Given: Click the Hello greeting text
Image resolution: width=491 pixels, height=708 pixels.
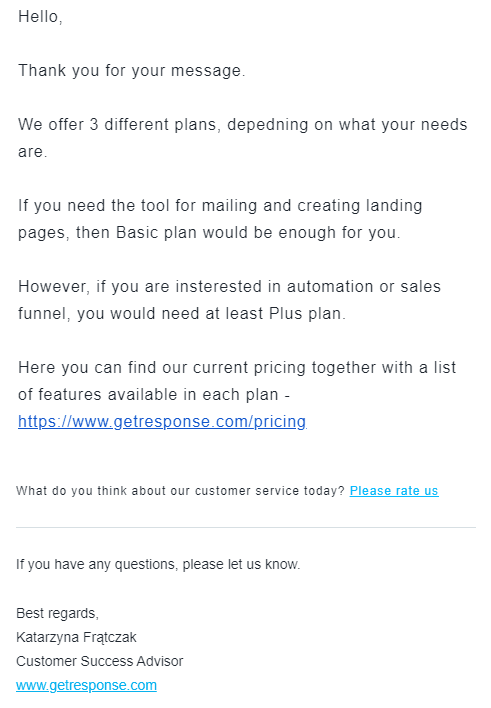Looking at the screenshot, I should [40, 17].
